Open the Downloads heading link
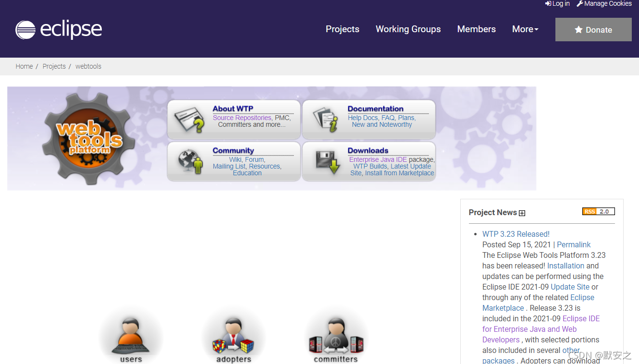The image size is (639, 364). [368, 150]
